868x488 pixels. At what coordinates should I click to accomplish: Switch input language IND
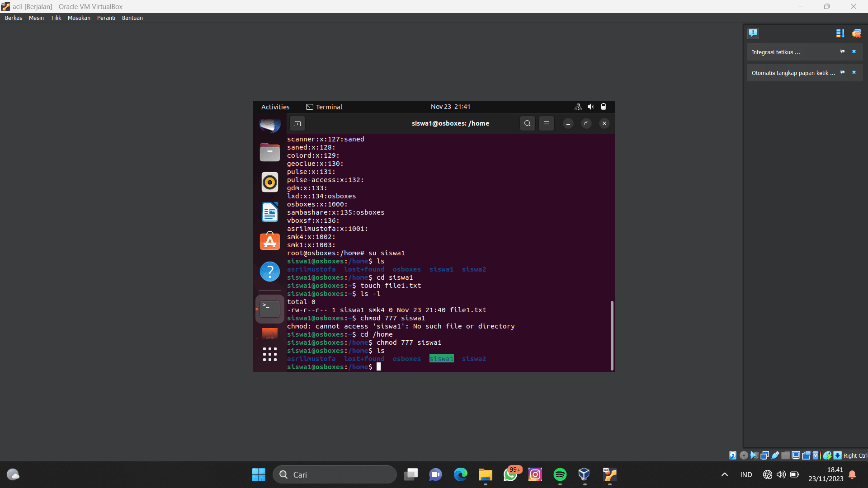point(746,474)
